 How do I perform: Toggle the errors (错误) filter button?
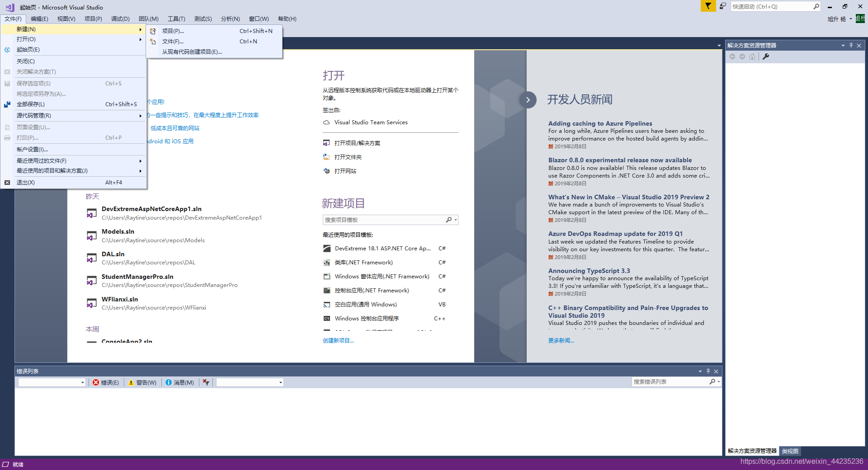coord(106,382)
